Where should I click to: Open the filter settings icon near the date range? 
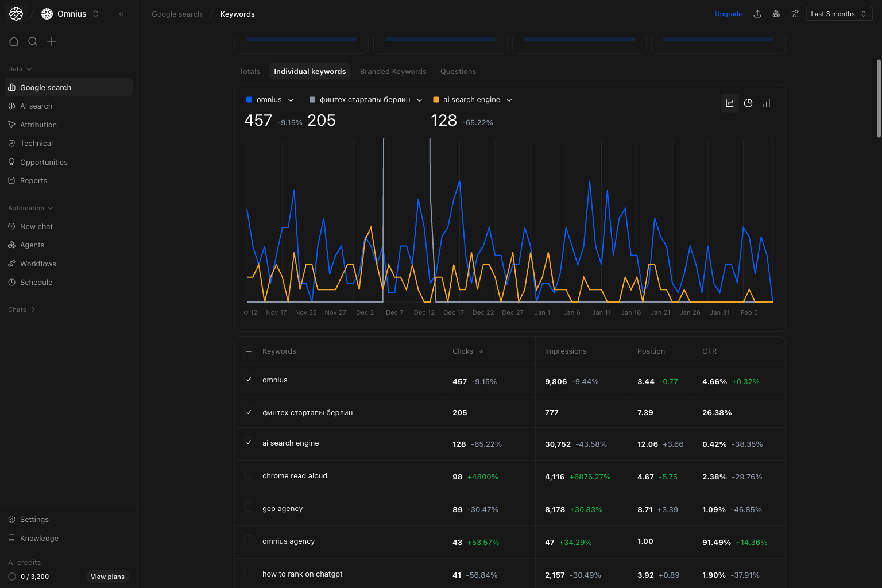[795, 13]
